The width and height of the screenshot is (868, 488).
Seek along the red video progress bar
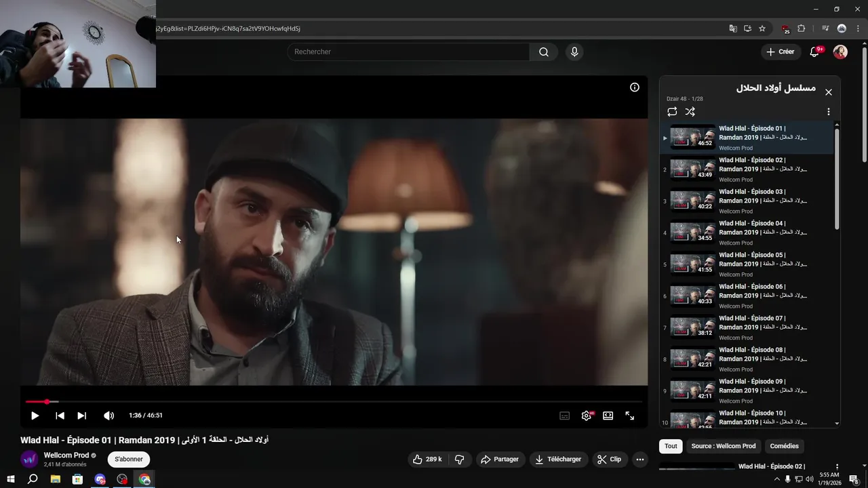pyautogui.click(x=334, y=402)
